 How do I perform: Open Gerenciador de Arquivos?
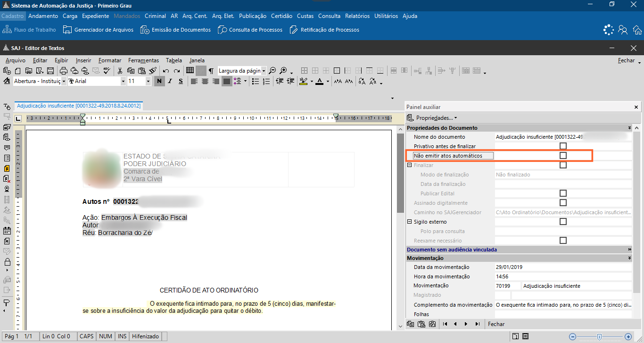coord(99,30)
